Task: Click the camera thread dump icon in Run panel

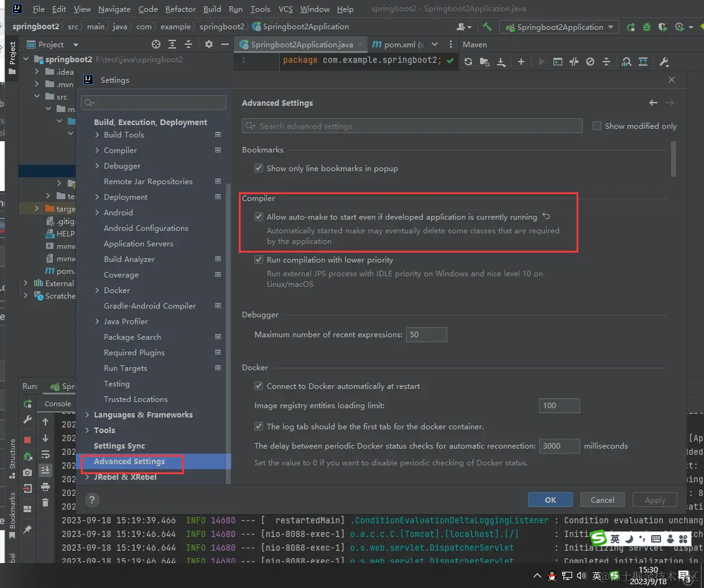Action: [x=27, y=472]
